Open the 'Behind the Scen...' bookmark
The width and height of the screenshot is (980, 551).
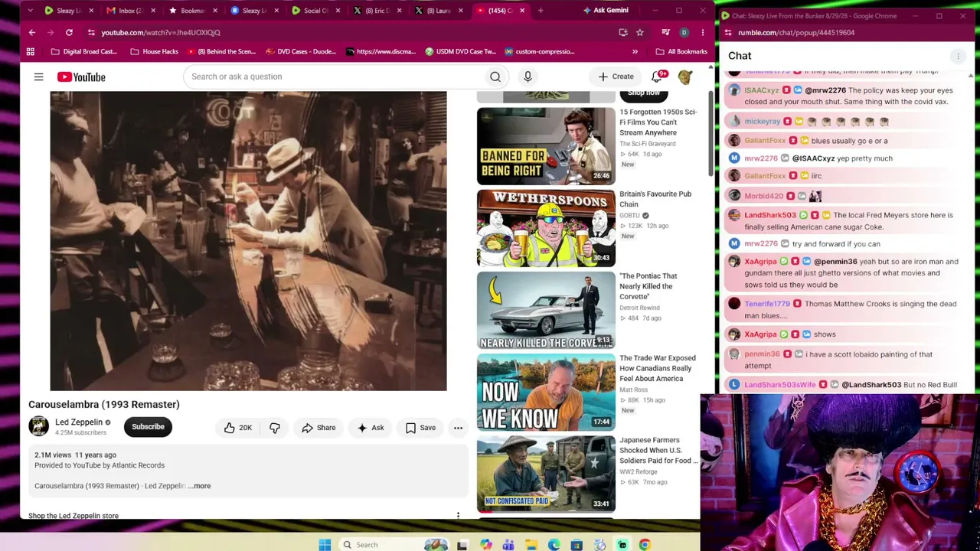[x=220, y=51]
